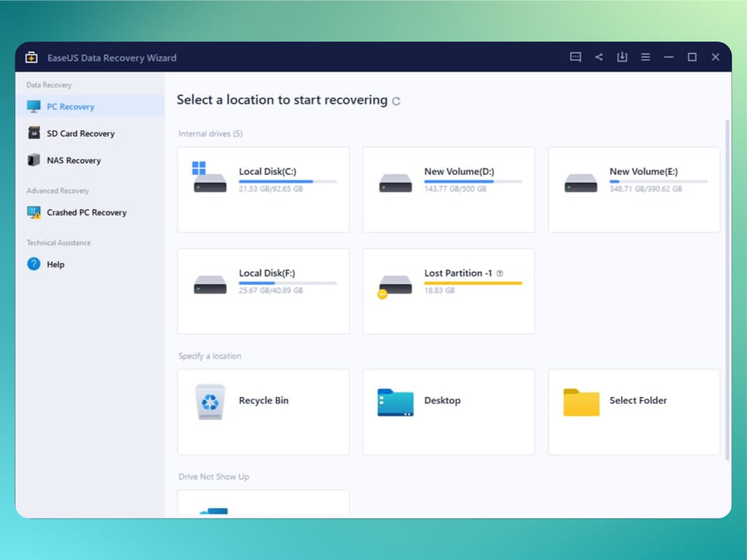Click the vertical scrollbar of the drive list

728,290
